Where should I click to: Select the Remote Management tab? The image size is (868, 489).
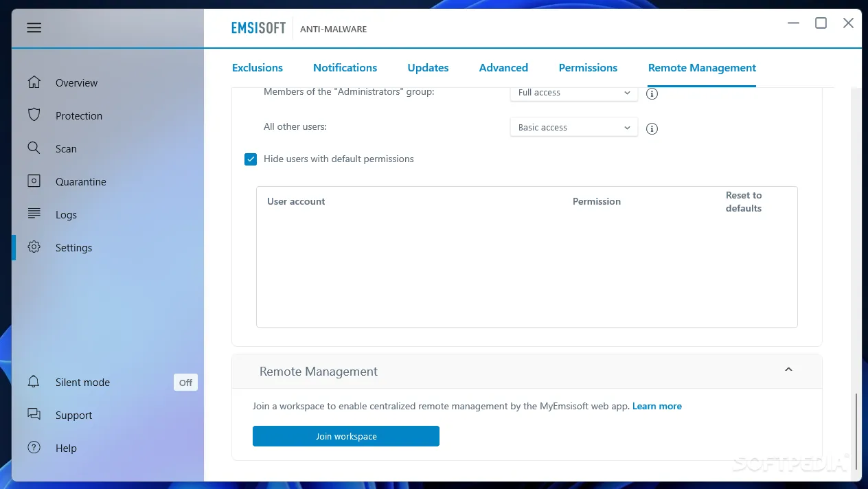702,67
